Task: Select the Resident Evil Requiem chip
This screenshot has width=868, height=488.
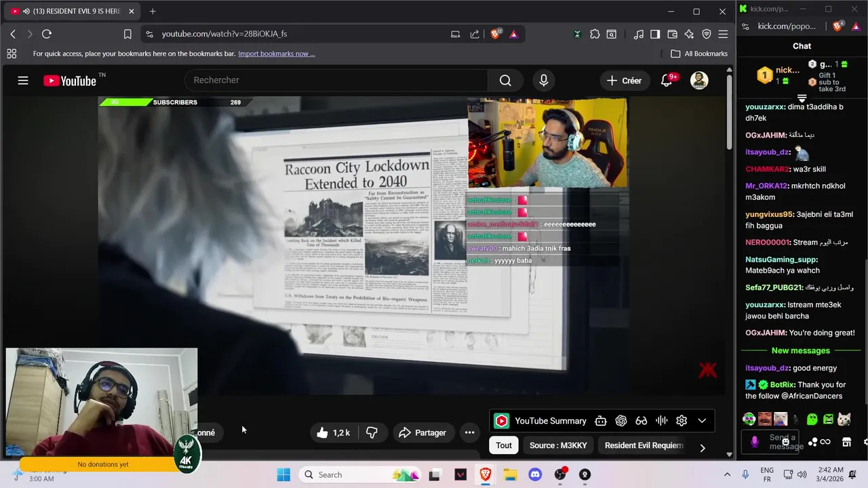Action: click(644, 445)
